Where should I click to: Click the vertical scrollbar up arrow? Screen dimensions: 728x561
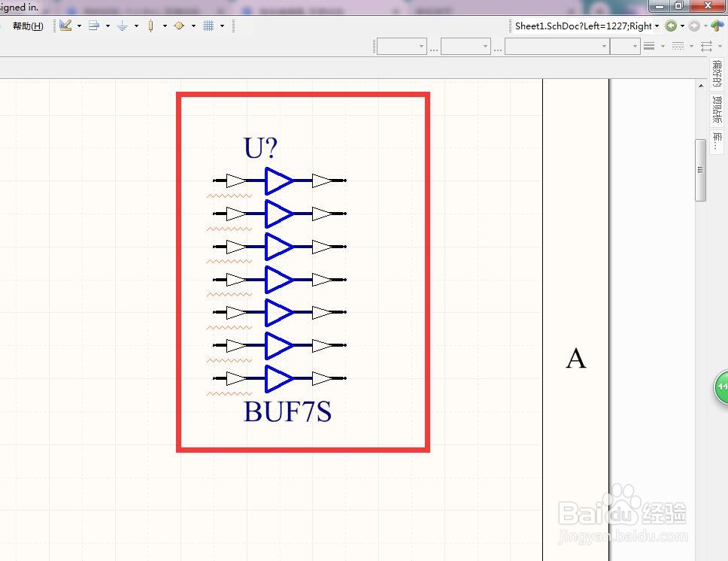click(x=701, y=86)
